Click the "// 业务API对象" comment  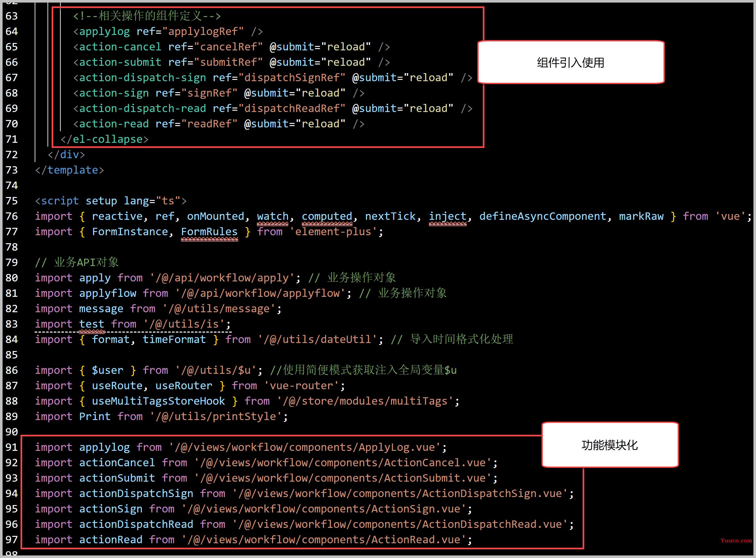[77, 262]
